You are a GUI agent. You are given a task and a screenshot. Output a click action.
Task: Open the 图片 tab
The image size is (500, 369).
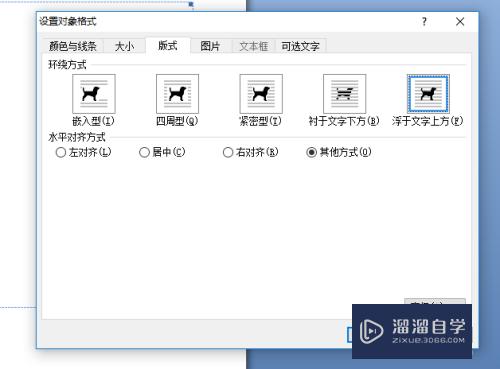(x=210, y=46)
